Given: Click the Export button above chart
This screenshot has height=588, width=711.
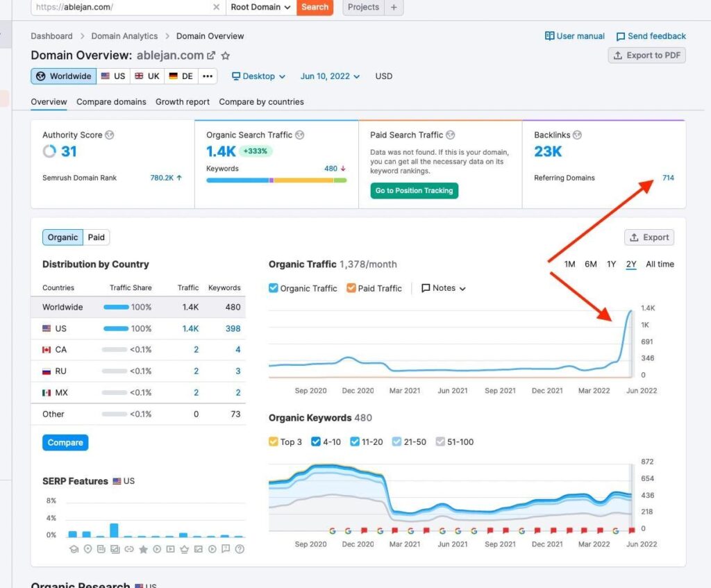Looking at the screenshot, I should point(649,237).
